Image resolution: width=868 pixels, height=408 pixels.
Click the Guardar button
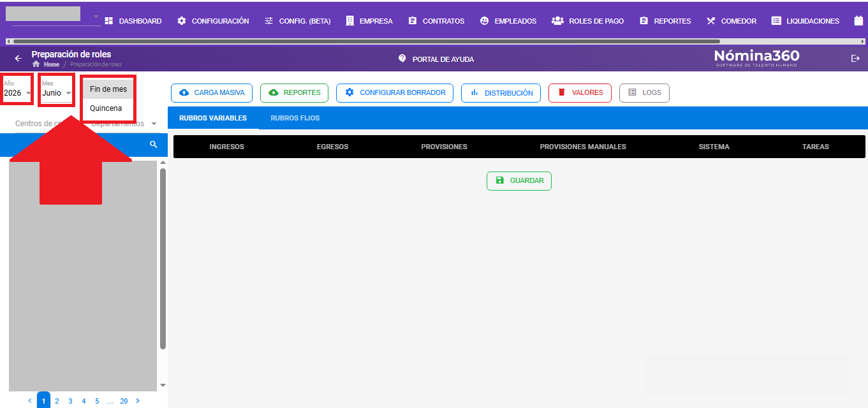(x=519, y=181)
